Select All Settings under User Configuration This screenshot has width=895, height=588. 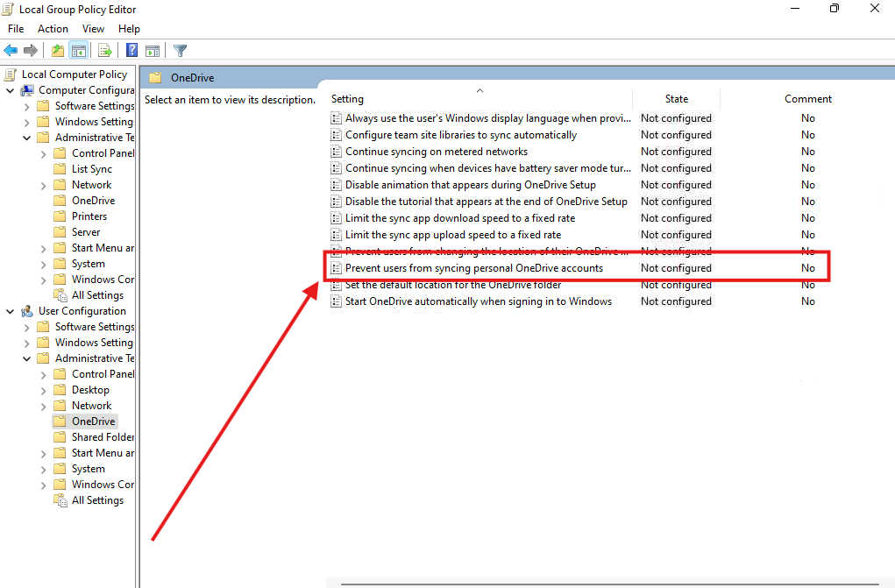(x=97, y=500)
